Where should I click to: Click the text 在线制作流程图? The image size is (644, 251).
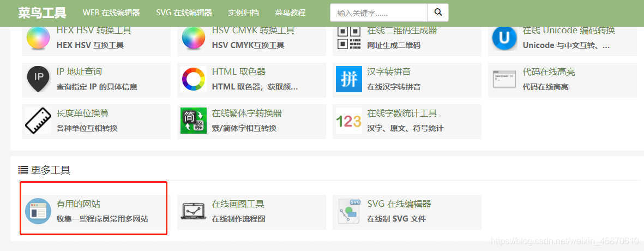pyautogui.click(x=239, y=219)
